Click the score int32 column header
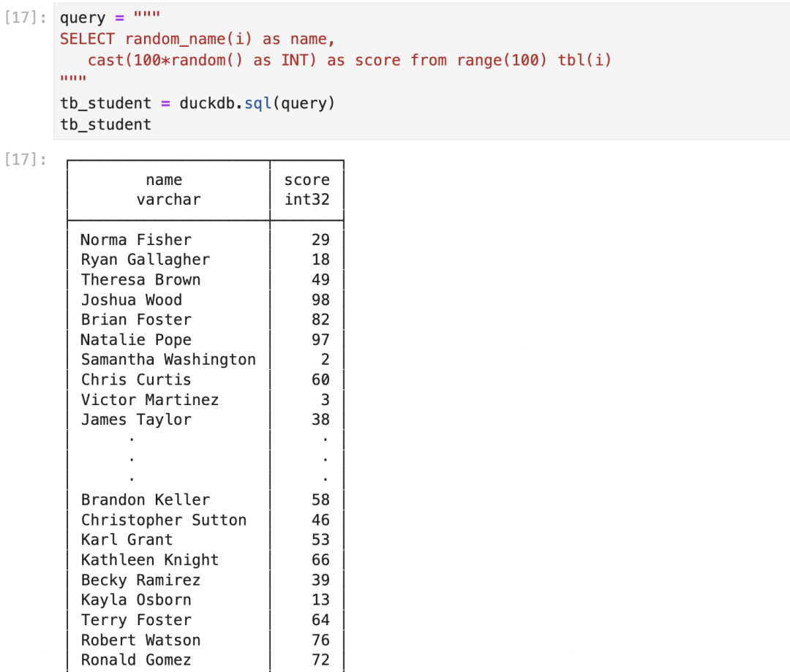Screen dimensions: 790x672 [306, 189]
